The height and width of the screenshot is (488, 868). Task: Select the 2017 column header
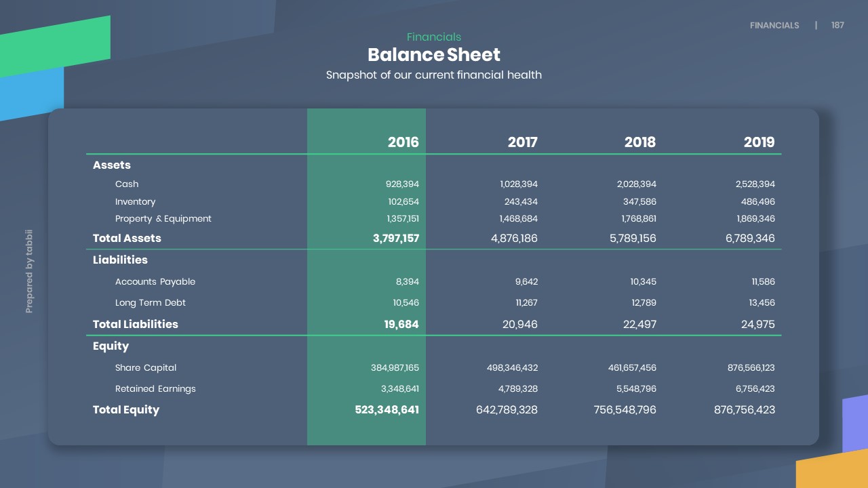[x=522, y=142]
